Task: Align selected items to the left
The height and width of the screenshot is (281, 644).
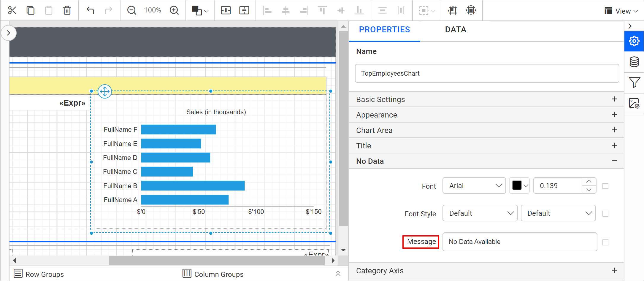Action: point(267,10)
